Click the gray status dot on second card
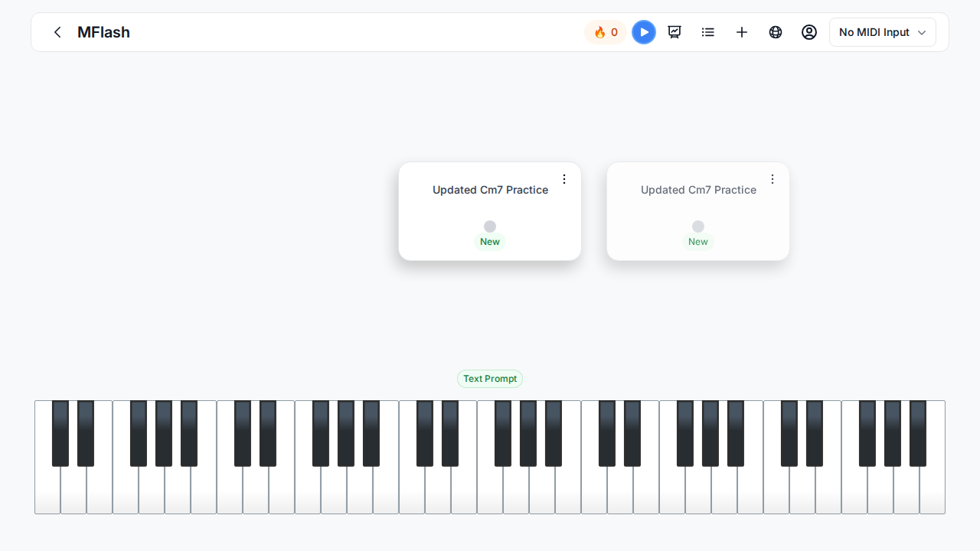Viewport: 980px width, 551px height. click(698, 227)
